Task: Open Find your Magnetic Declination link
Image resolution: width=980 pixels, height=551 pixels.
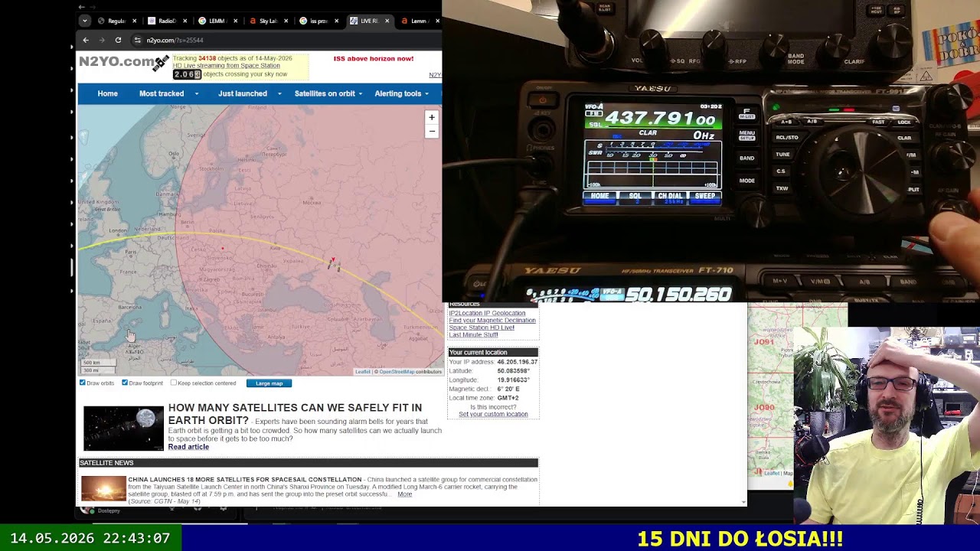Action: click(x=492, y=321)
